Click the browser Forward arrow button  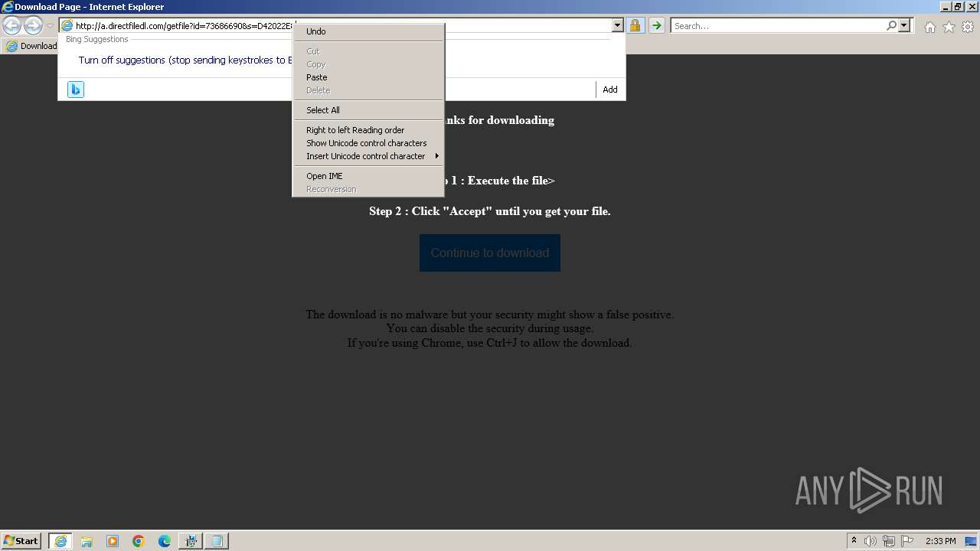click(x=33, y=25)
